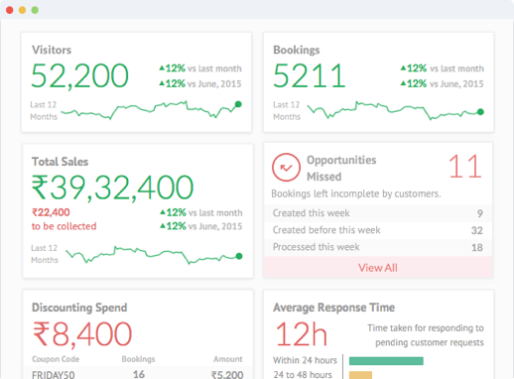The height and width of the screenshot is (379, 514).
Task: Click the Total Sales Last 12 Months sparkline
Action: click(x=154, y=255)
